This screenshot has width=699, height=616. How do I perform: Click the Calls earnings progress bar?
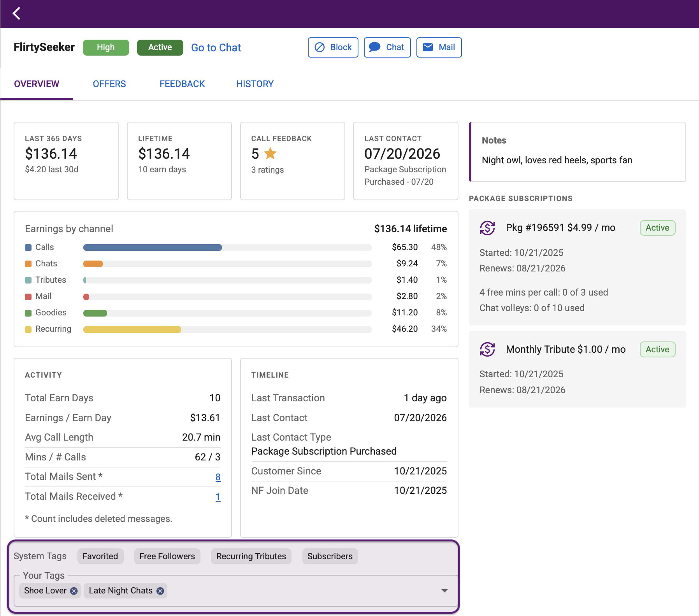tap(227, 248)
